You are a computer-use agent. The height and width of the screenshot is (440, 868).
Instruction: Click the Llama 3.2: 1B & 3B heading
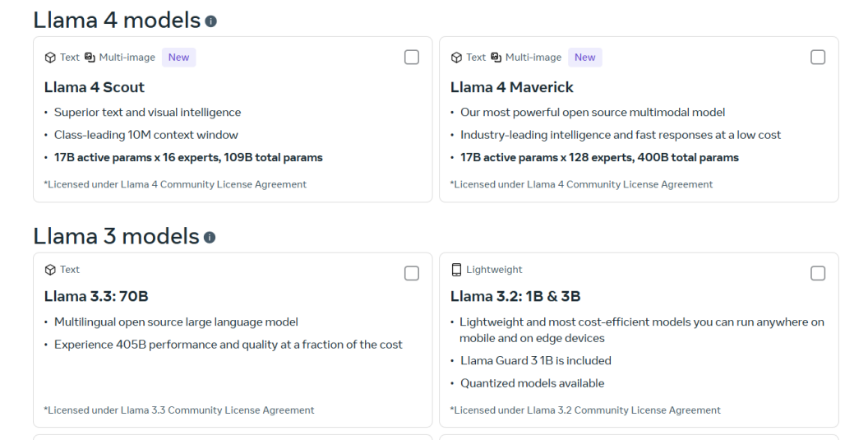tap(515, 296)
